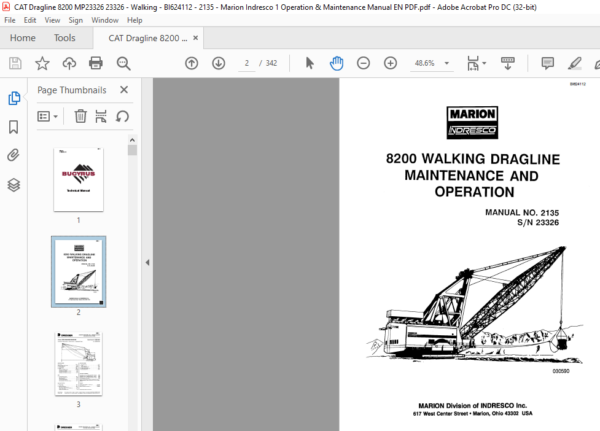Click the 48.6% zoom level field
Viewport: 600px width, 431px height.
click(425, 63)
